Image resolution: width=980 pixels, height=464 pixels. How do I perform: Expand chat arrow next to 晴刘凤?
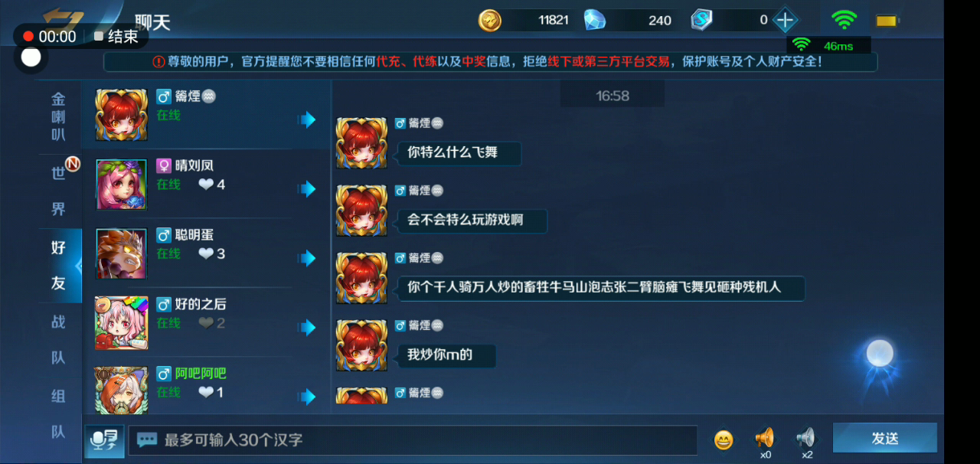[307, 189]
